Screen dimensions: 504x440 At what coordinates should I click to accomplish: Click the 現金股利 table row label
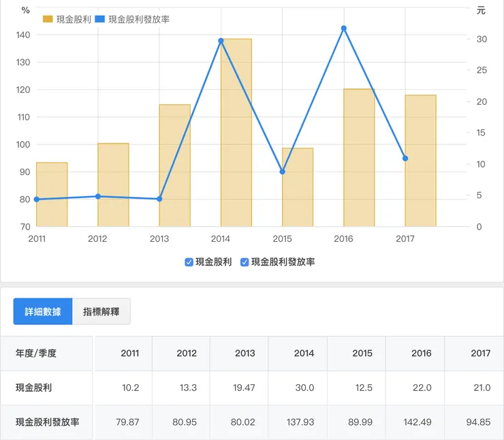coord(34,388)
